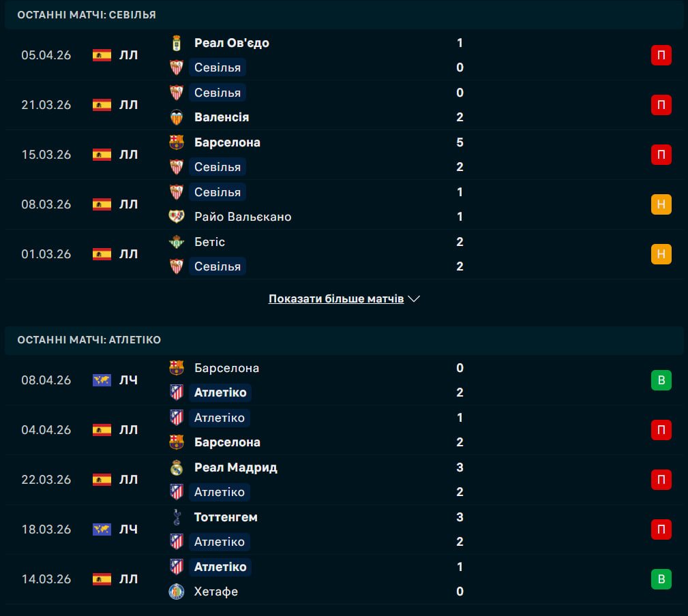Click the Spain flag for 01.03.26 match
Viewport: 688px width, 616px height.
pos(102,254)
